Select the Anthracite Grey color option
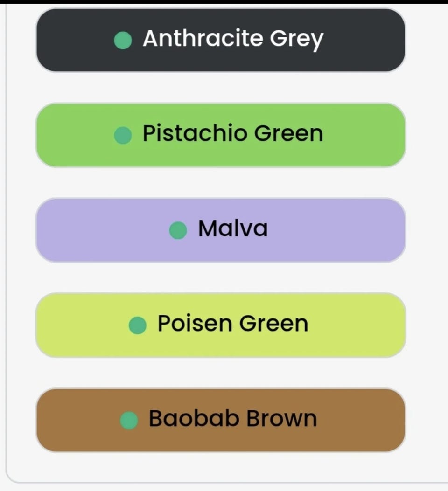The image size is (448, 491). [x=221, y=40]
